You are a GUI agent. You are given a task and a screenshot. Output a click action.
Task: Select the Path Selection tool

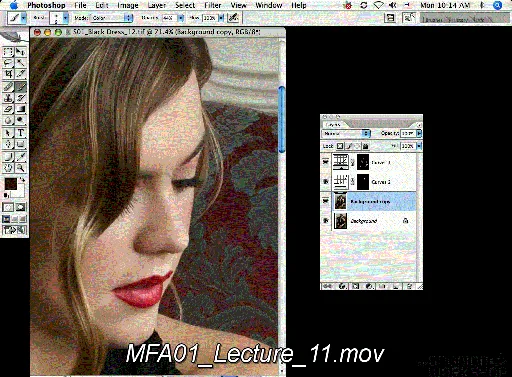[8, 133]
